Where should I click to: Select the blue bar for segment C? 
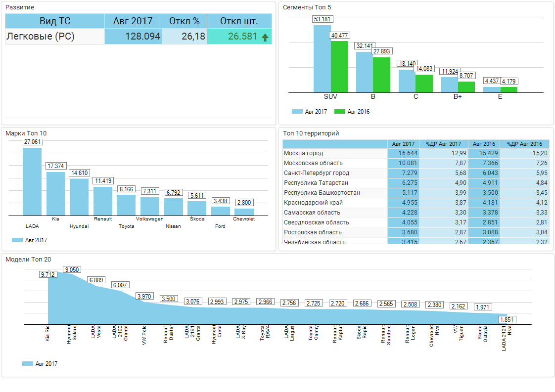[407, 81]
